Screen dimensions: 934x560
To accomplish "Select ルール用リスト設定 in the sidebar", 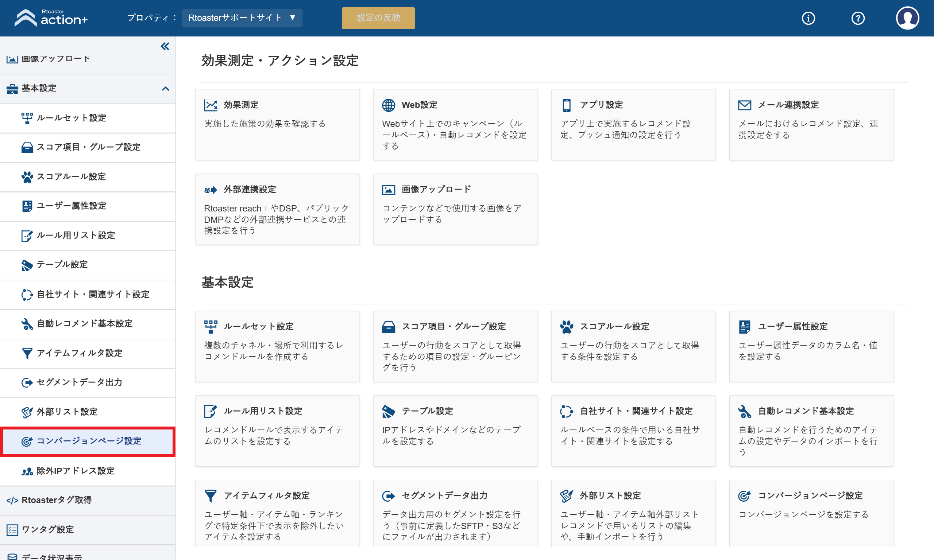I will coord(88,236).
